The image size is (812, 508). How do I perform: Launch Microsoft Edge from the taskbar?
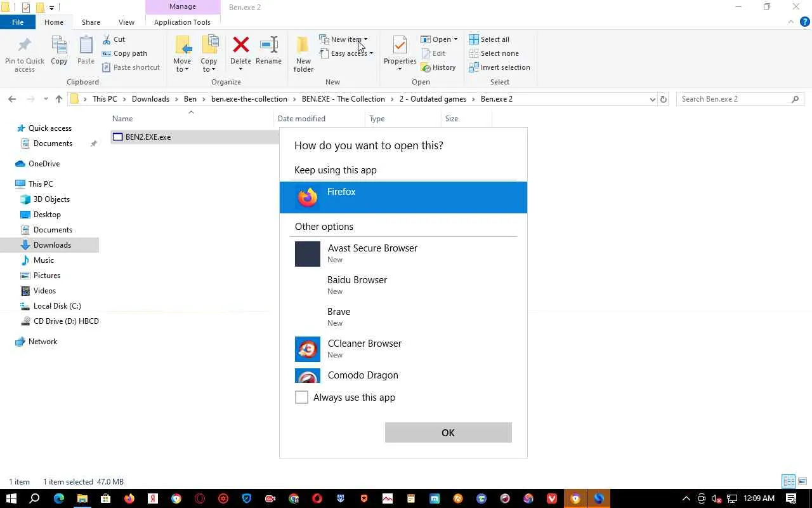[x=58, y=498]
